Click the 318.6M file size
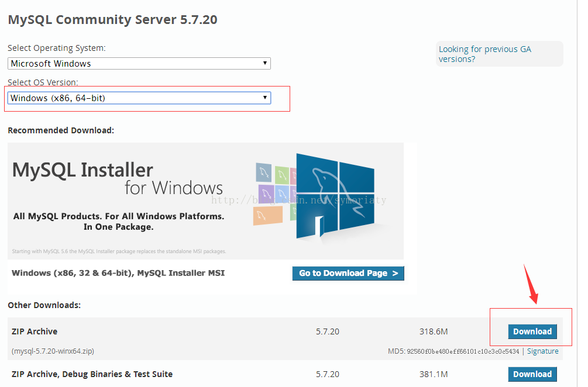Screen dimensions: 588x387 pyautogui.click(x=434, y=331)
